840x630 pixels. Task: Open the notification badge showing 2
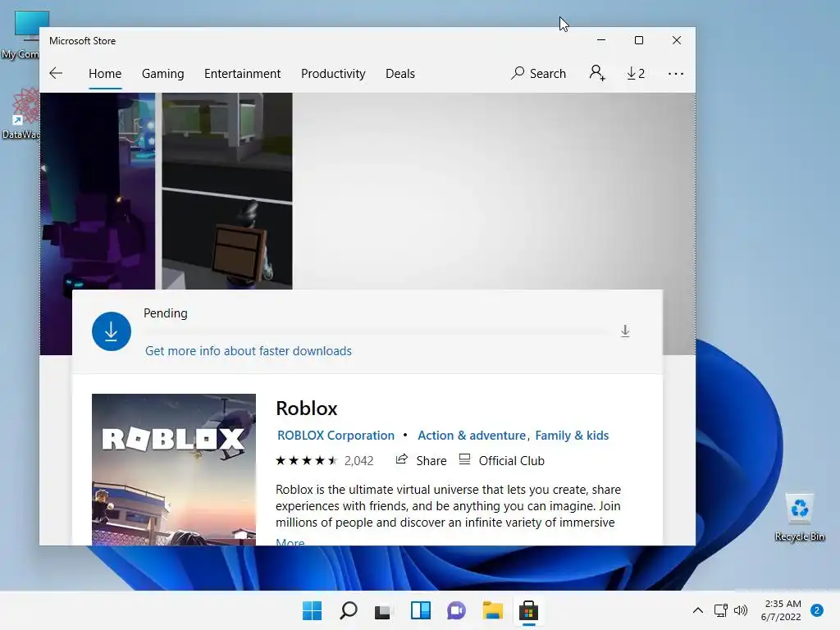(817, 610)
